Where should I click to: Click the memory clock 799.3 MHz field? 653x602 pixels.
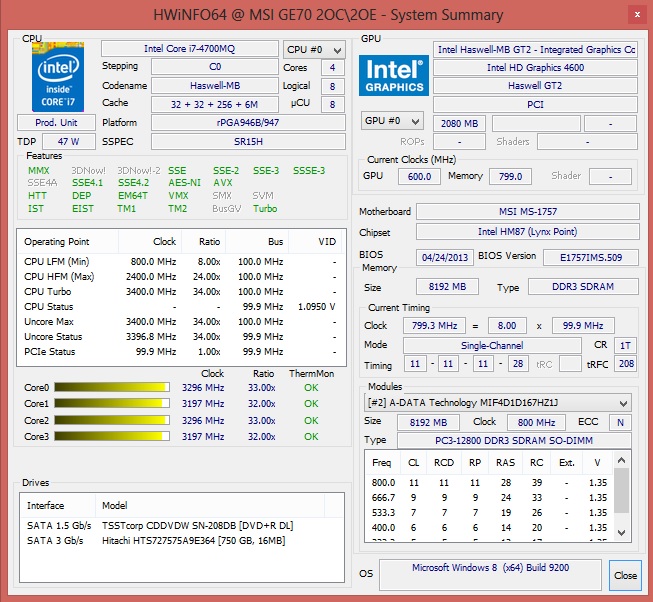pyautogui.click(x=434, y=326)
